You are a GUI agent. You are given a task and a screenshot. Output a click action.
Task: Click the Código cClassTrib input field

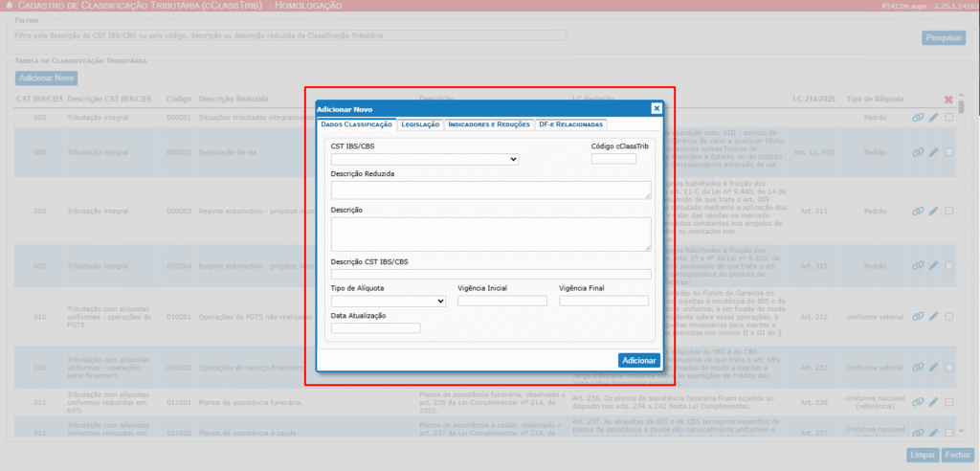613,159
